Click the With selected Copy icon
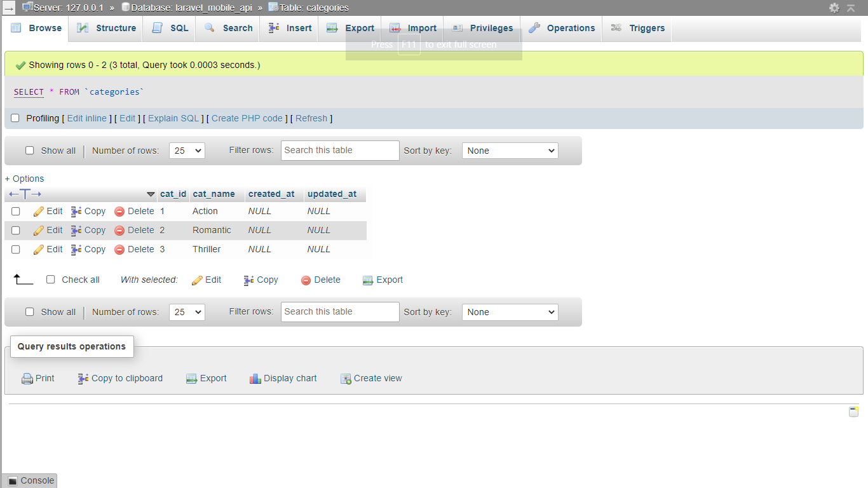Image resolution: width=868 pixels, height=488 pixels. click(249, 280)
